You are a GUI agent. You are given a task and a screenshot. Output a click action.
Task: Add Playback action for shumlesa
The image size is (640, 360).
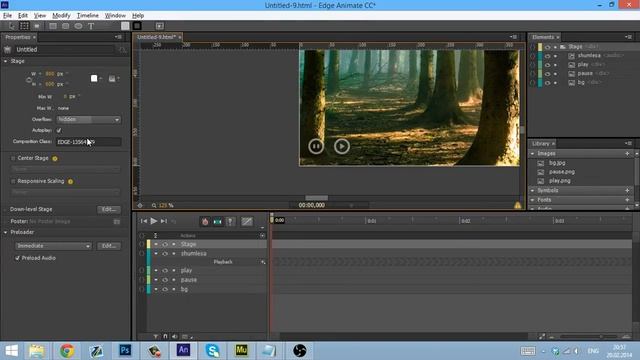coord(263,262)
